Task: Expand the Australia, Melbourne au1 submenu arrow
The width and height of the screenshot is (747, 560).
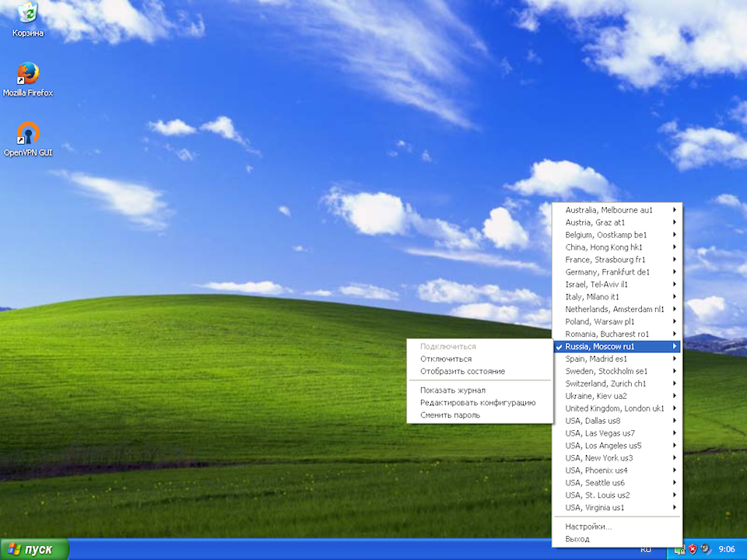Action: click(x=675, y=210)
